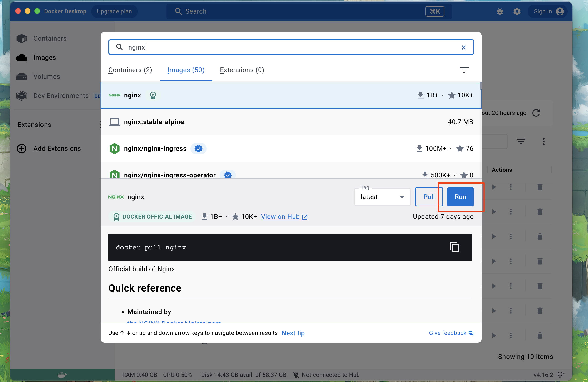Open the settings gear in the title bar
This screenshot has height=382, width=588.
point(517,11)
